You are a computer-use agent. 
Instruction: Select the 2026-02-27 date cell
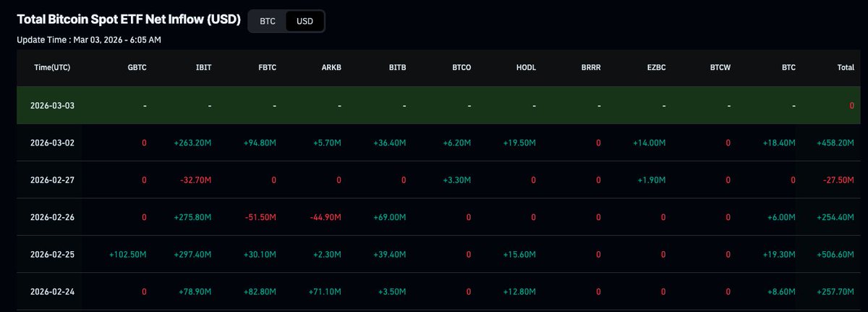[x=52, y=180]
